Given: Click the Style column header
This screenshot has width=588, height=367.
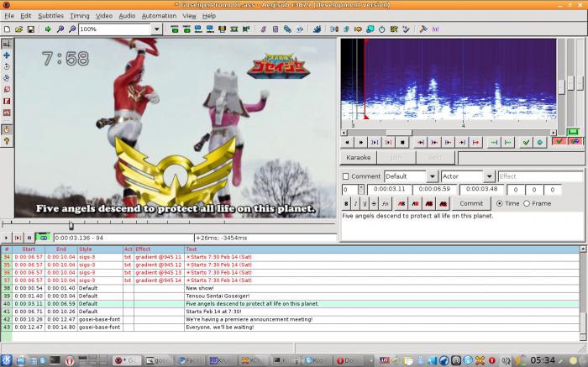Looking at the screenshot, I should click(100, 249).
